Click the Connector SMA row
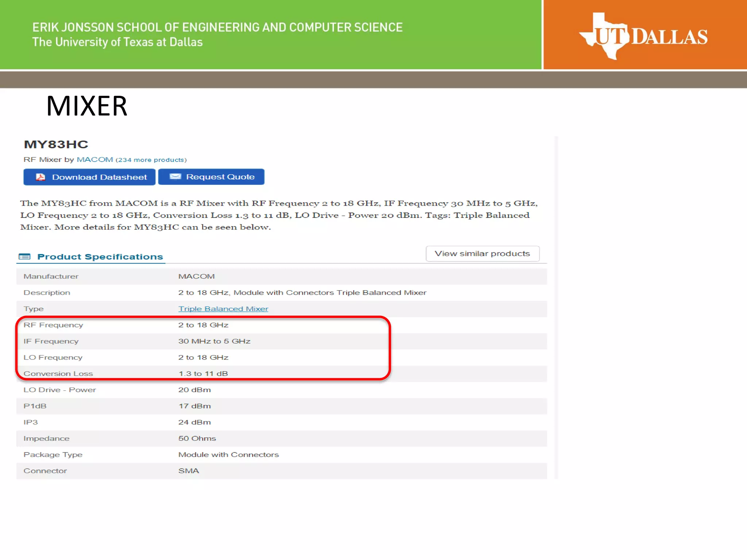The width and height of the screenshot is (747, 560). click(45, 471)
